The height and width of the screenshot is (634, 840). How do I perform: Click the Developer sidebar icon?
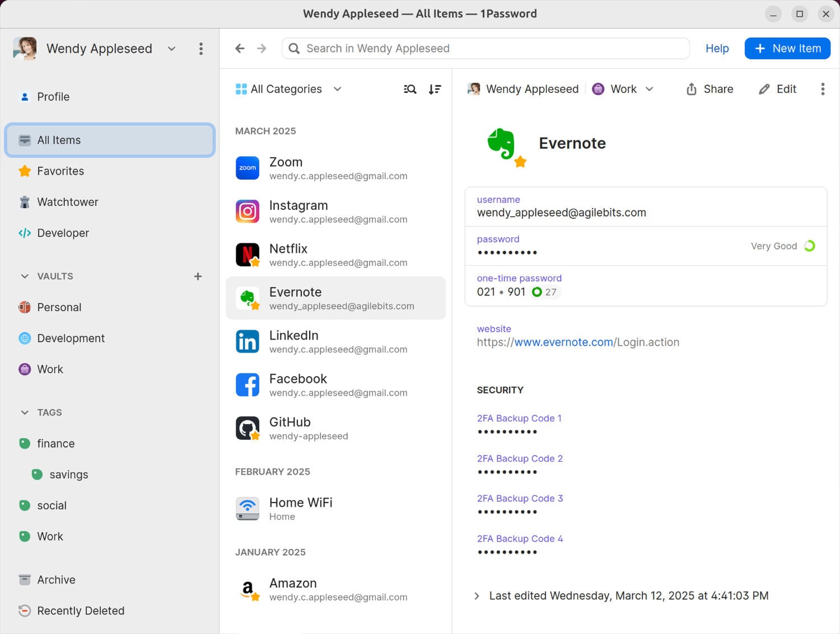click(25, 233)
